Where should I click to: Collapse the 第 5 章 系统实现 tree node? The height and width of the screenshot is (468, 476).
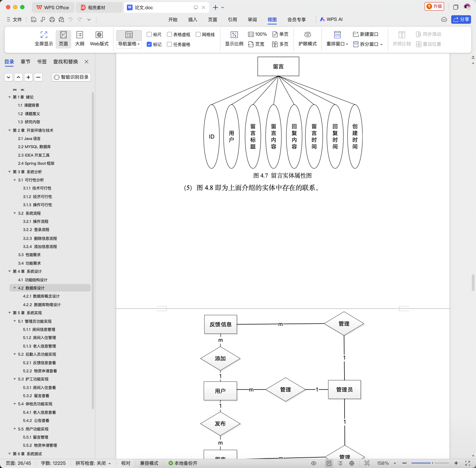10,313
